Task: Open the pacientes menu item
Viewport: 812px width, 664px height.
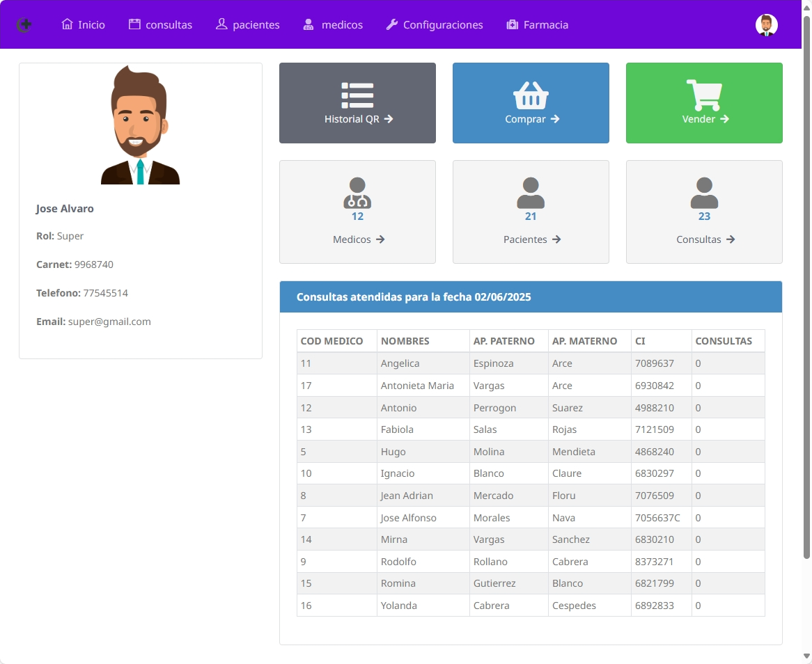Action: (x=247, y=24)
